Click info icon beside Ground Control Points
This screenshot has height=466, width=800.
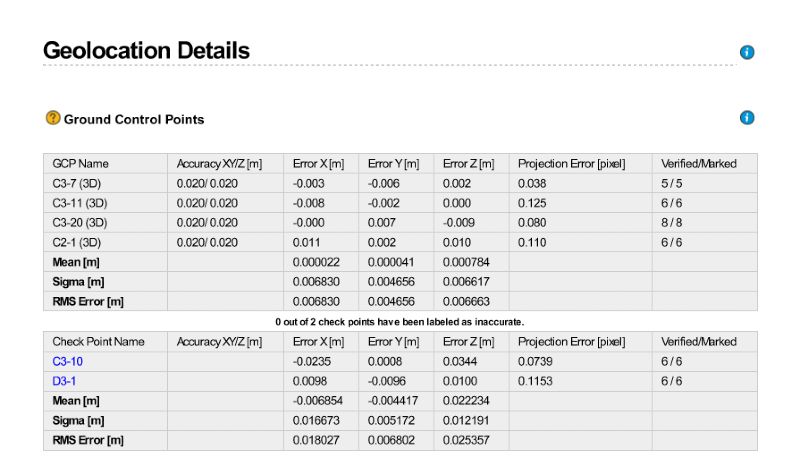pos(746,118)
